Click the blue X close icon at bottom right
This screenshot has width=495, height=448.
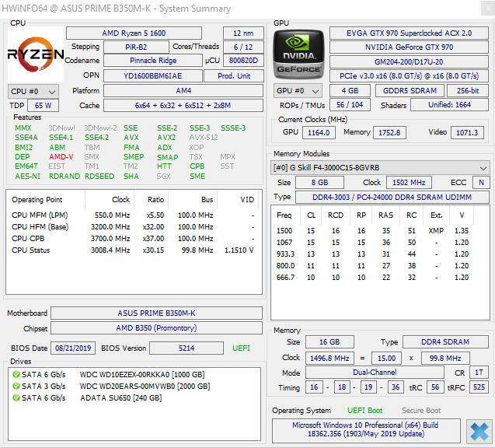point(479,431)
